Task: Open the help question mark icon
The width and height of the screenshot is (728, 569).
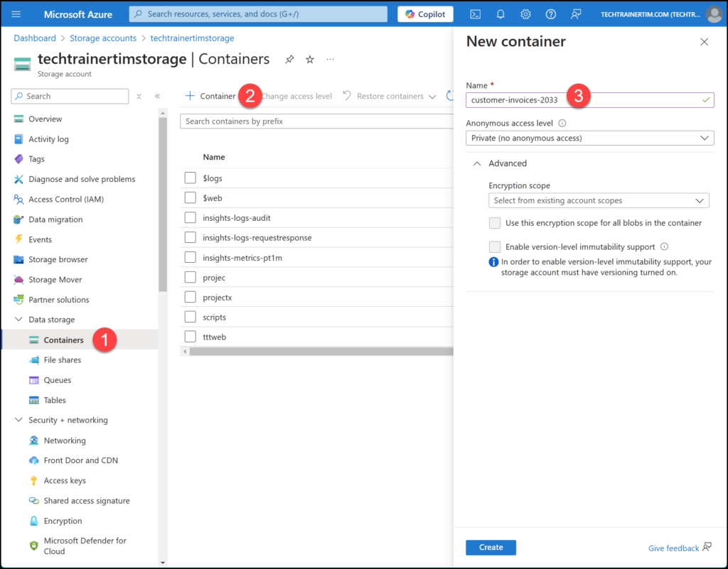Action: (x=550, y=14)
